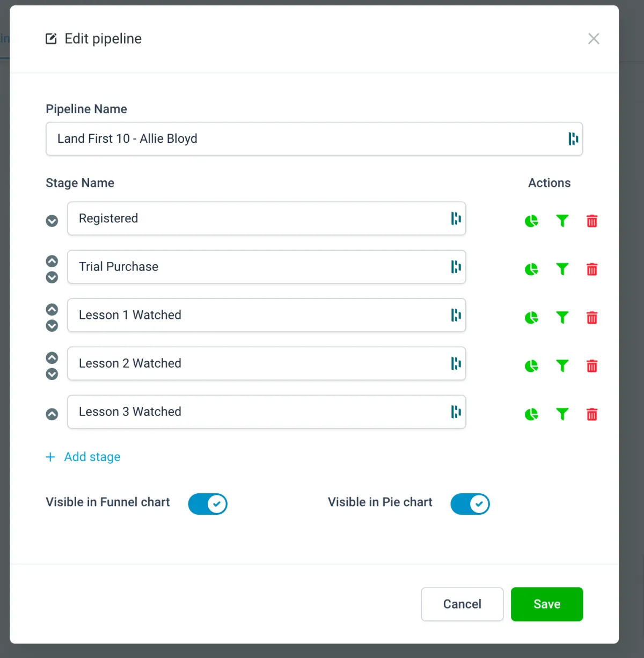644x658 pixels.
Task: Move Lesson 3 Watched stage up
Action: pyautogui.click(x=52, y=414)
